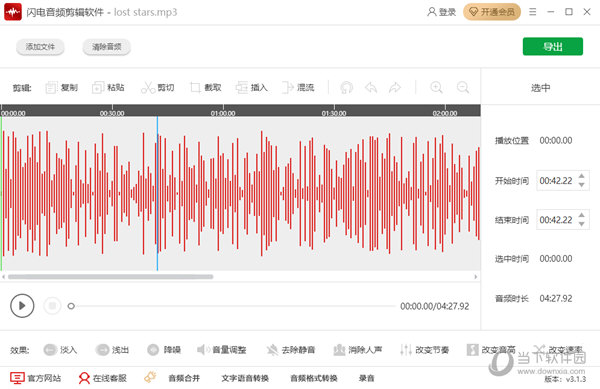This screenshot has width=600, height=389.
Task: Stop audio playback
Action: pos(52,306)
